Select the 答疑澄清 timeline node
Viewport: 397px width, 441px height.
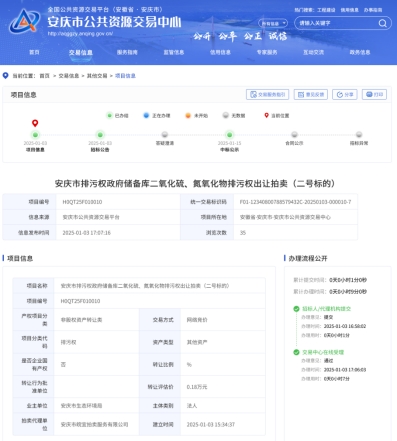(165, 135)
